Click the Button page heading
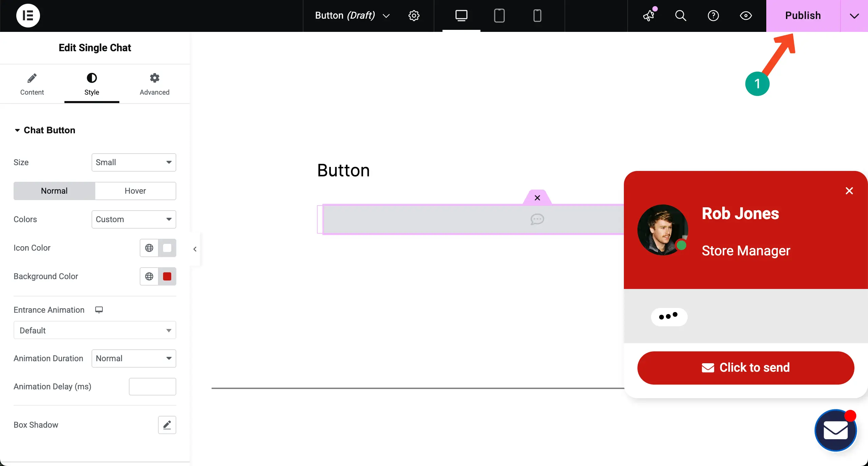 pyautogui.click(x=343, y=170)
